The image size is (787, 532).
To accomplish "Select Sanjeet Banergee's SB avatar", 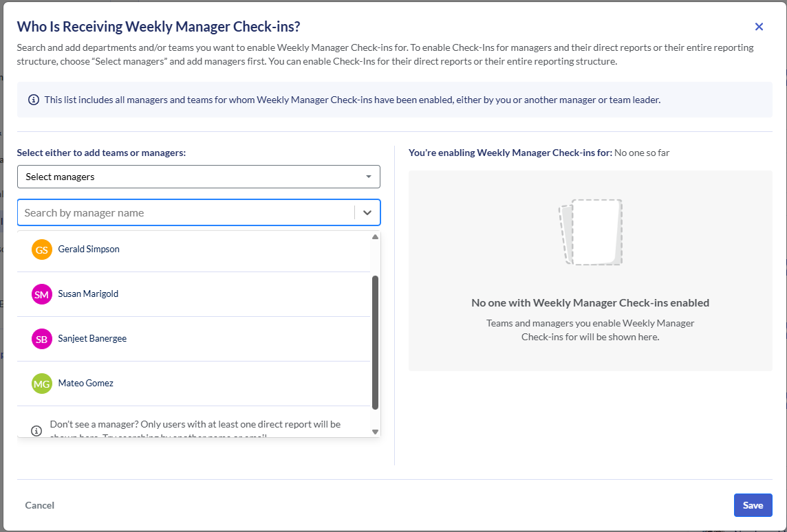I will click(x=42, y=338).
